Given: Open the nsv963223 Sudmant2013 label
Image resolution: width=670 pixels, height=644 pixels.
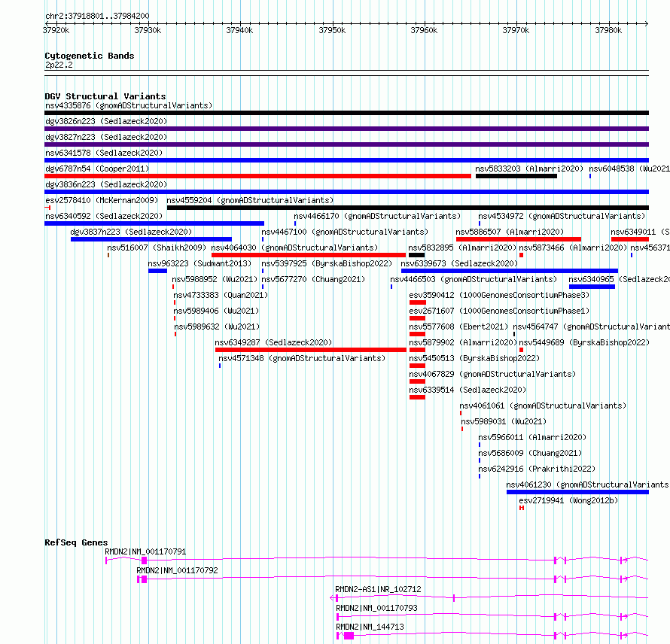Looking at the screenshot, I should coord(199,263).
